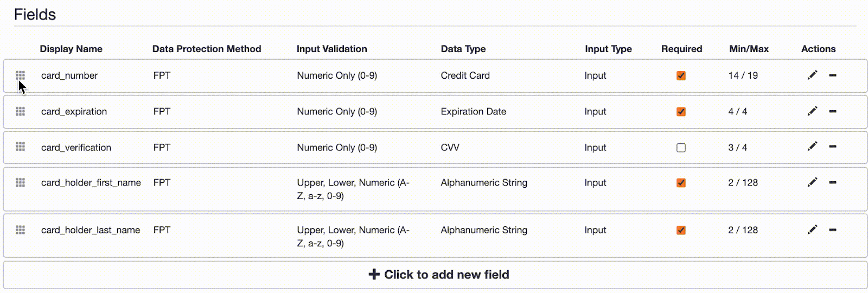Click the drag handle for the card_verification row
Screen dimensions: 868x293
tap(21, 146)
